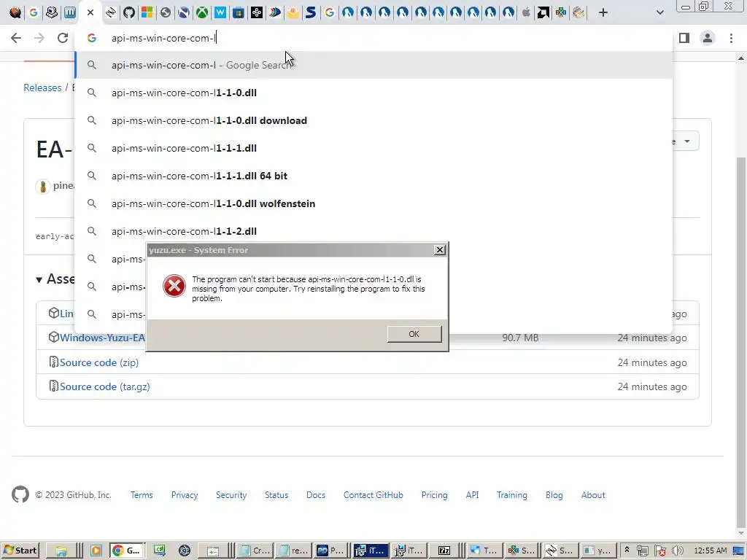Click the package icon beside Windows-Yuzu-EA

point(53,337)
